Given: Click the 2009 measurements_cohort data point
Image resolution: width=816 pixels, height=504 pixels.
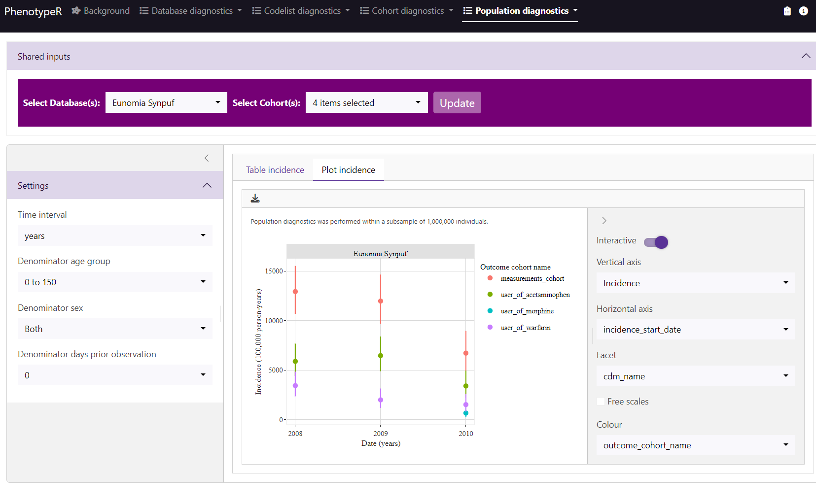Looking at the screenshot, I should [x=380, y=301].
